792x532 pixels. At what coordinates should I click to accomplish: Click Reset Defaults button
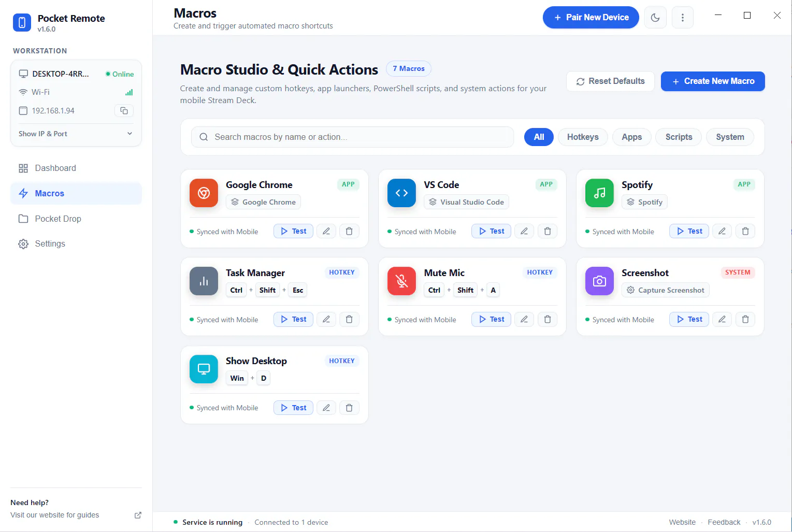tap(610, 81)
